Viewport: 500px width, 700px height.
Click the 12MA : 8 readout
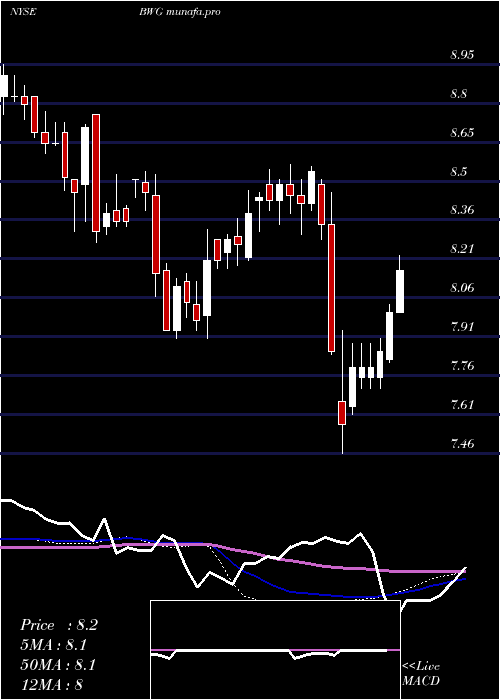(x=51, y=684)
